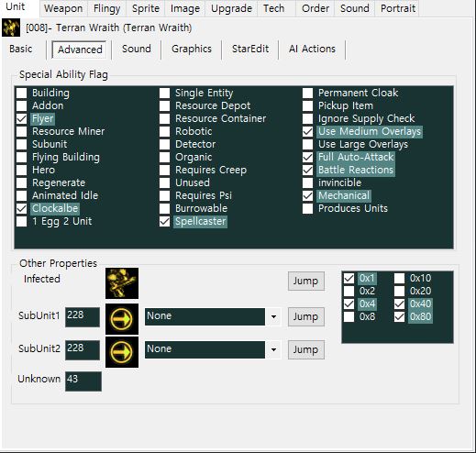
Task: Toggle Full Auto-Attack flag
Action: pyautogui.click(x=308, y=157)
